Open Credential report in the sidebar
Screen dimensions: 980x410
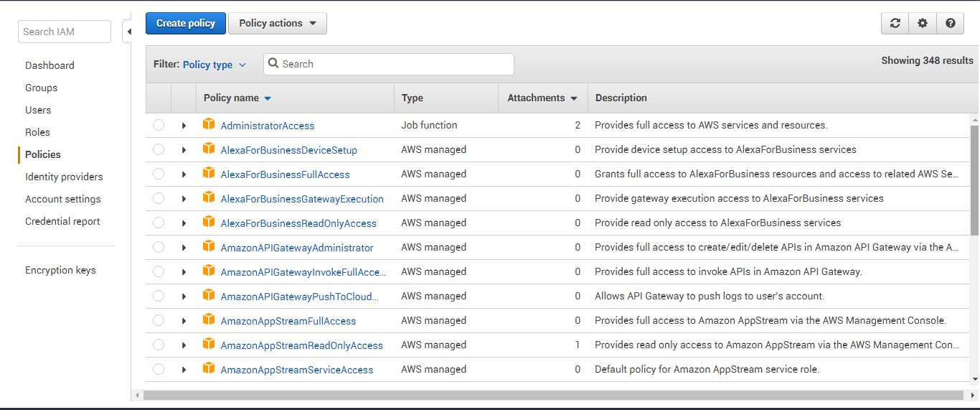(62, 221)
